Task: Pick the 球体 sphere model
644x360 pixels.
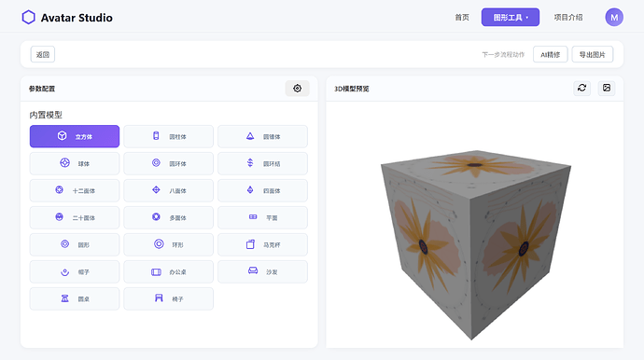Action: [x=75, y=163]
